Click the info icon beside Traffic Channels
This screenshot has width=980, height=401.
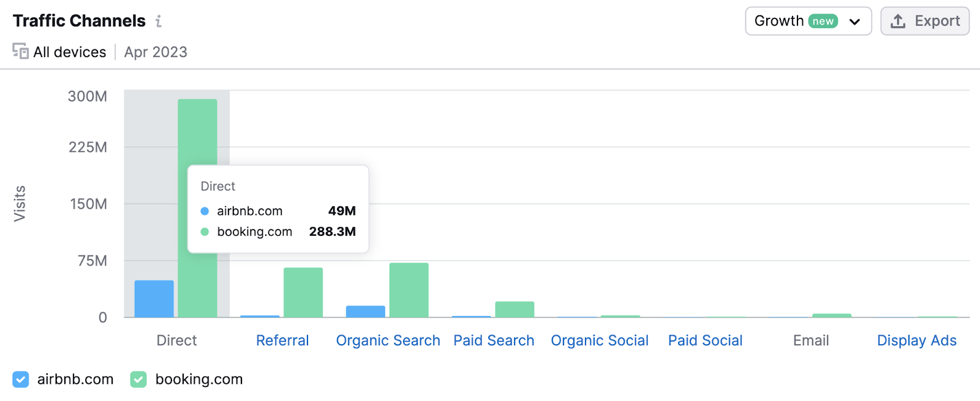click(x=159, y=21)
